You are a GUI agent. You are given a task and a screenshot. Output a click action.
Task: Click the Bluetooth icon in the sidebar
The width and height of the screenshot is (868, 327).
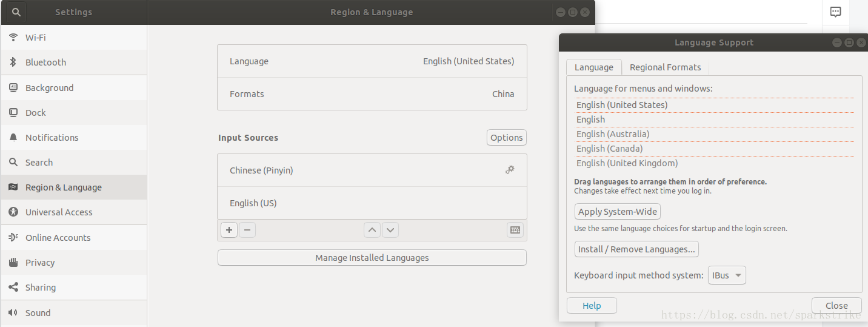point(13,62)
